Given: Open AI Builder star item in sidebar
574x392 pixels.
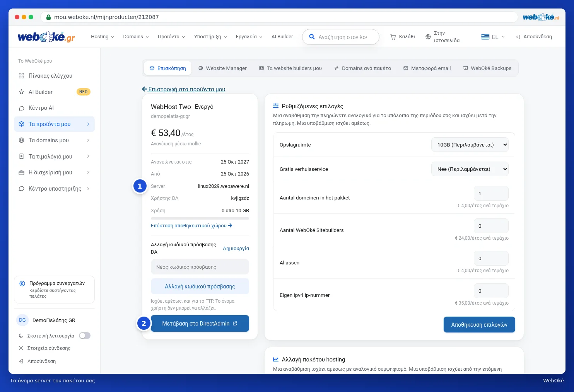Looking at the screenshot, I should pyautogui.click(x=54, y=92).
